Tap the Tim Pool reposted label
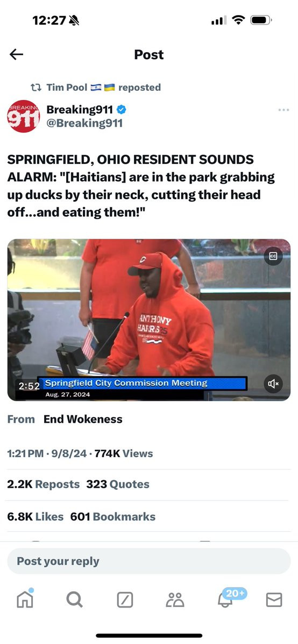298x644 pixels. pos(96,88)
